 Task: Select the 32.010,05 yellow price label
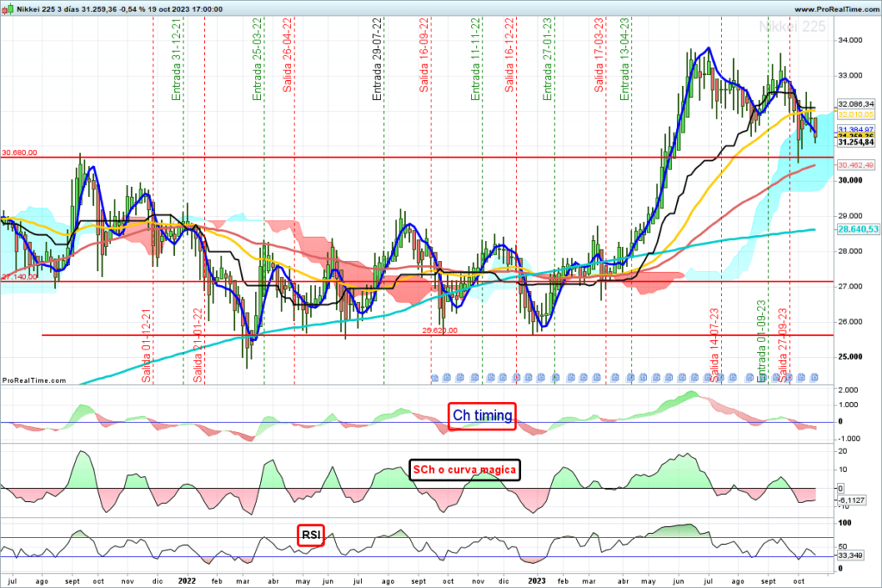click(x=855, y=115)
